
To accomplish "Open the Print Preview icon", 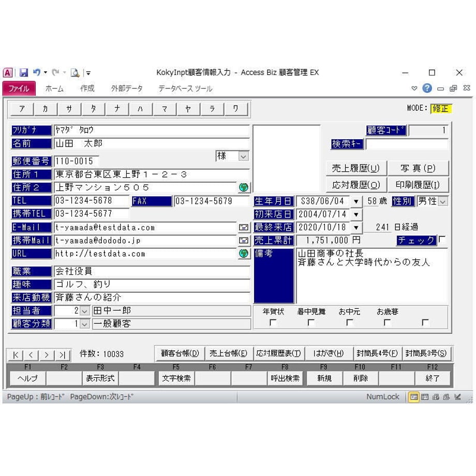I will pyautogui.click(x=75, y=73).
